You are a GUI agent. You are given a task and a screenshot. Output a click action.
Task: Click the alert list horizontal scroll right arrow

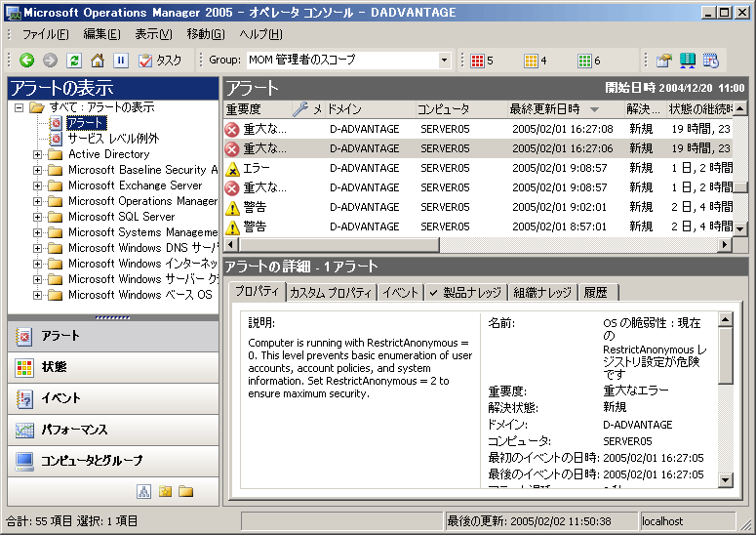(724, 245)
